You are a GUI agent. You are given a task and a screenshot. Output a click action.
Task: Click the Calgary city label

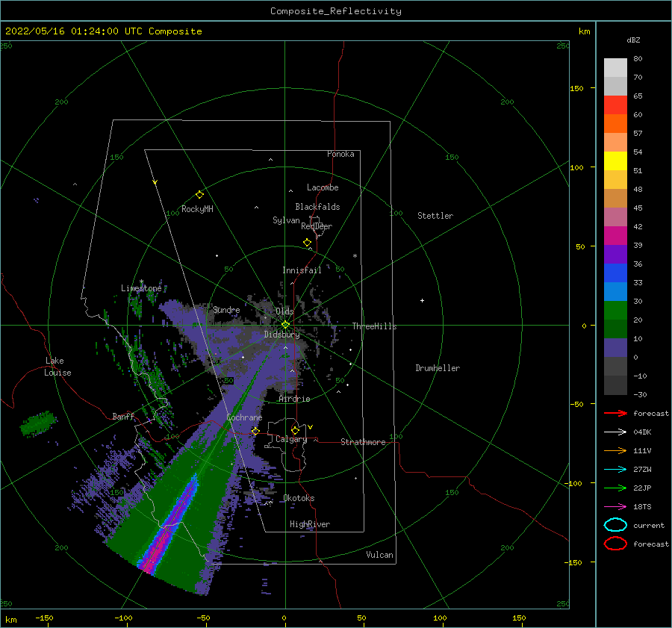[x=291, y=439]
